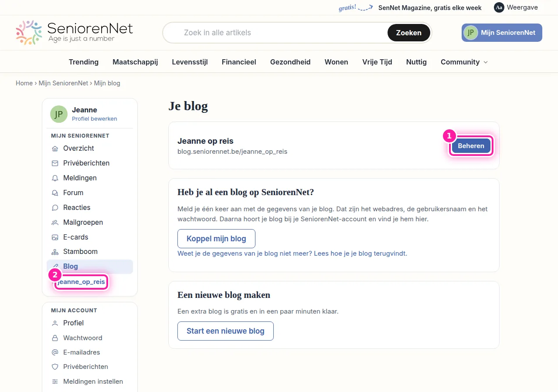Open the jeanne_op_reis sidebar link
Image resolution: width=558 pixels, height=392 pixels.
[x=81, y=282]
